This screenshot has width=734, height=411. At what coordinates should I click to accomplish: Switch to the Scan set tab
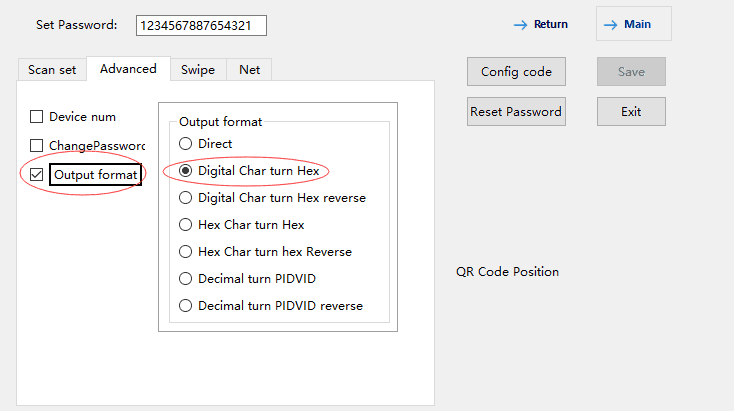click(52, 70)
